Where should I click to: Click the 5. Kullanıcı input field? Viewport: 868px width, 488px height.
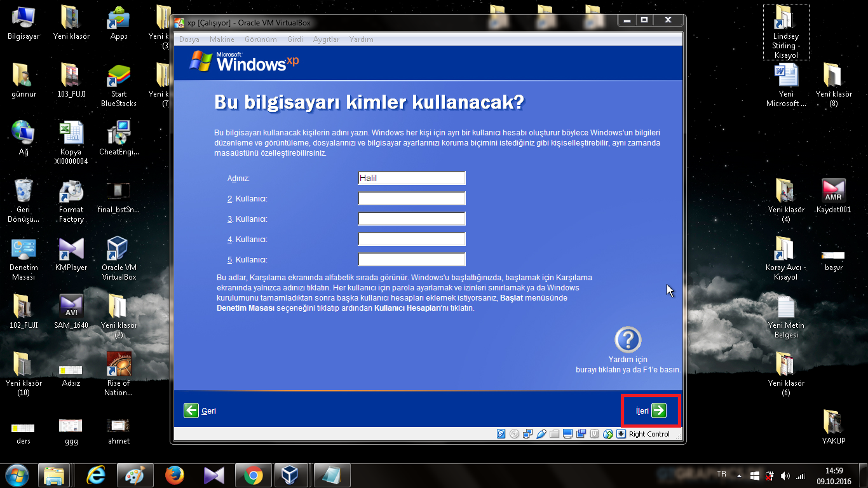pos(412,259)
